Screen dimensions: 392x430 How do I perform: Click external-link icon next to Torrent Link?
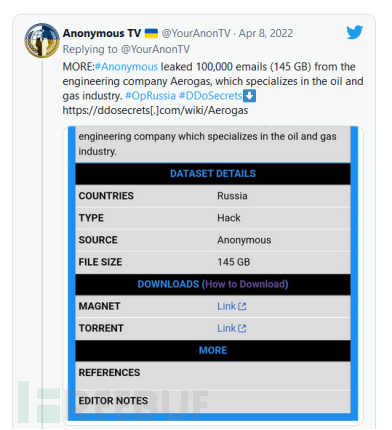242,328
